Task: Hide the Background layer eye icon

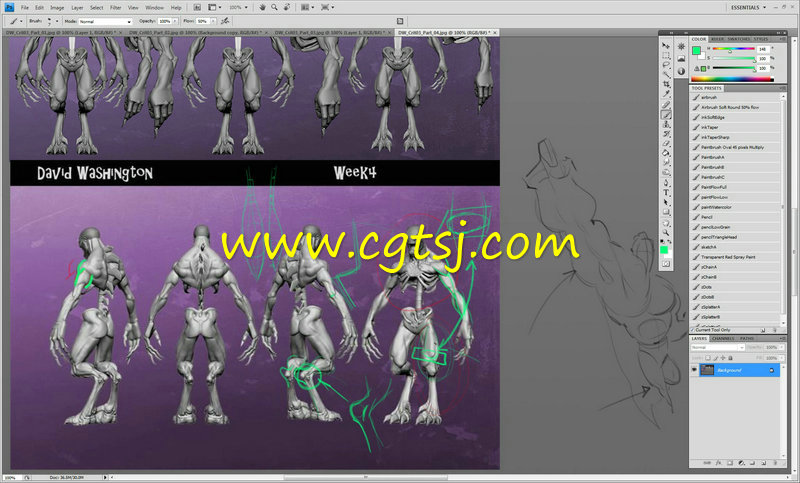Action: tap(694, 370)
